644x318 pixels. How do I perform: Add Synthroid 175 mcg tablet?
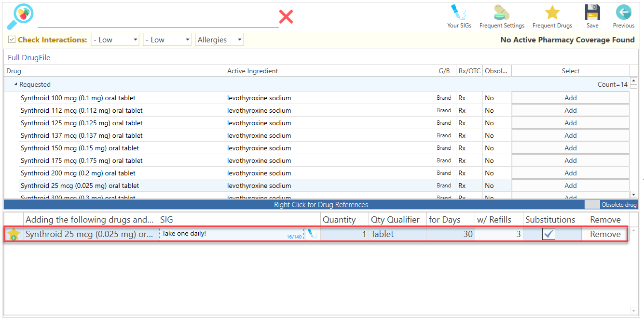[x=571, y=160]
